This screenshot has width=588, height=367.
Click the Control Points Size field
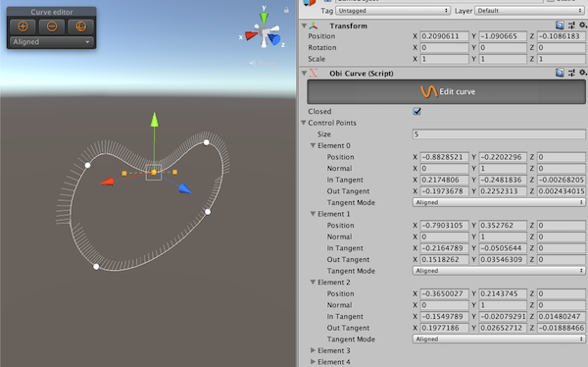pyautogui.click(x=499, y=134)
